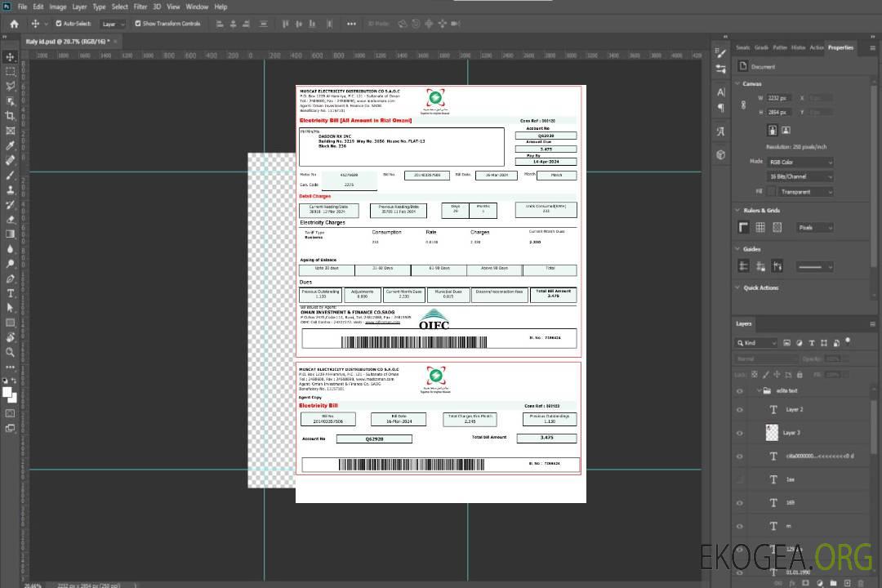This screenshot has height=588, width=882.
Task: Click the Home icon in options bar
Action: tap(14, 24)
